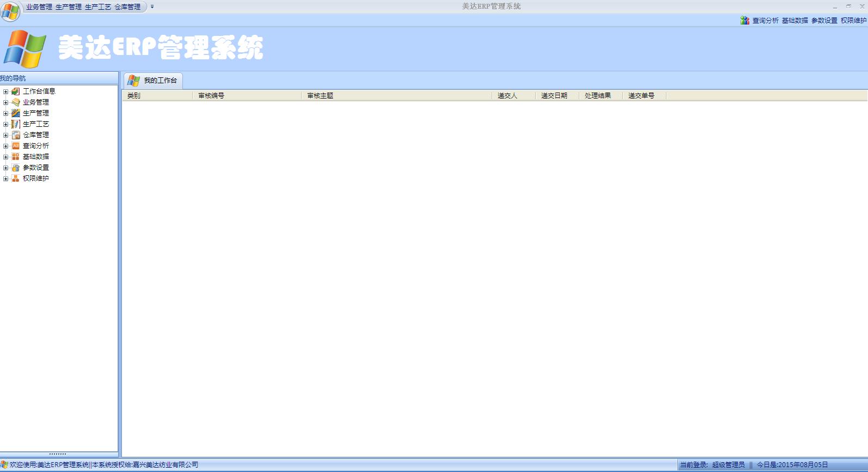Click the 业务管理 tree icon
Viewport: 868px width, 472px height.
(16, 102)
